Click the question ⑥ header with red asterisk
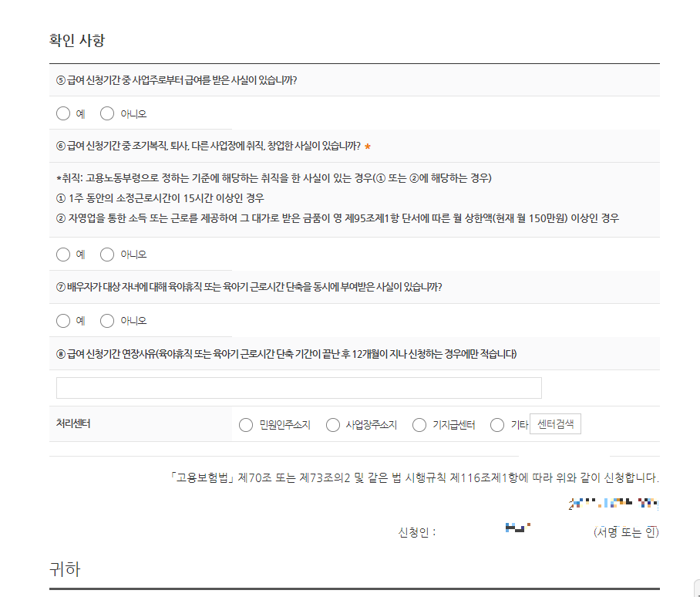 [x=208, y=147]
